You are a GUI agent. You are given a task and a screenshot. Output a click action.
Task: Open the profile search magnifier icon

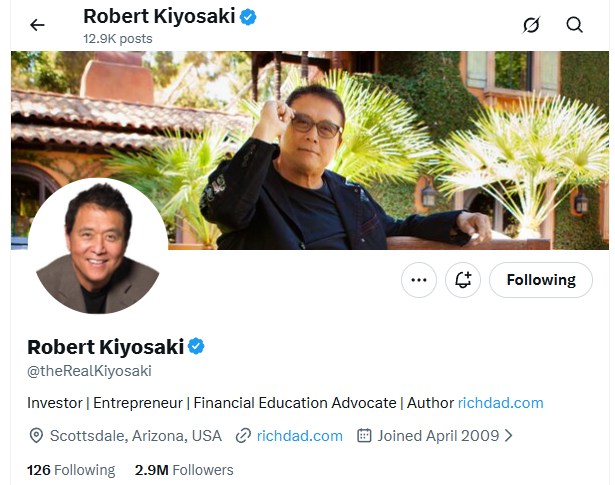pos(574,25)
